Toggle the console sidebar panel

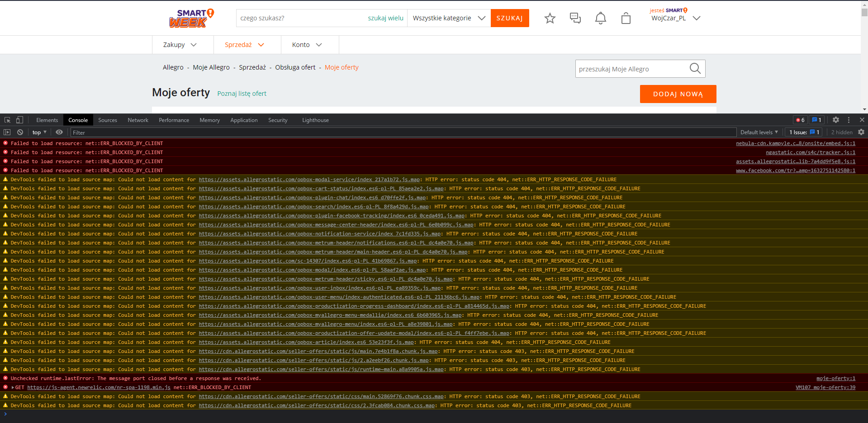pyautogui.click(x=7, y=132)
